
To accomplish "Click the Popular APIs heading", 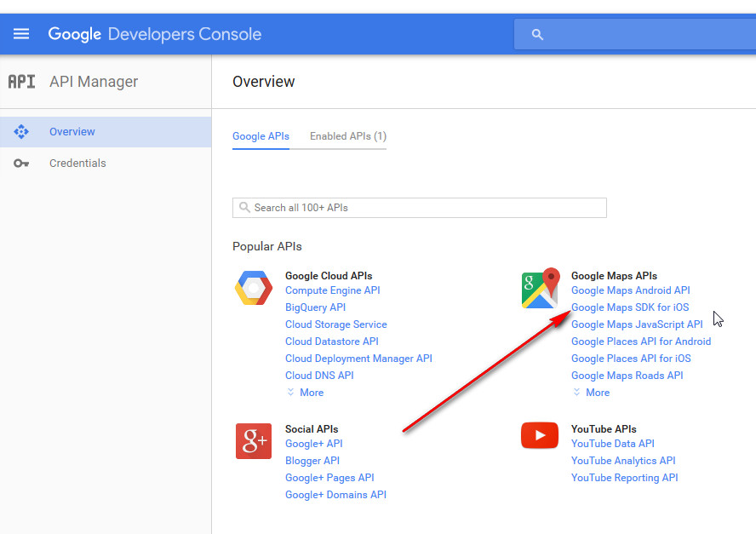I will point(267,246).
